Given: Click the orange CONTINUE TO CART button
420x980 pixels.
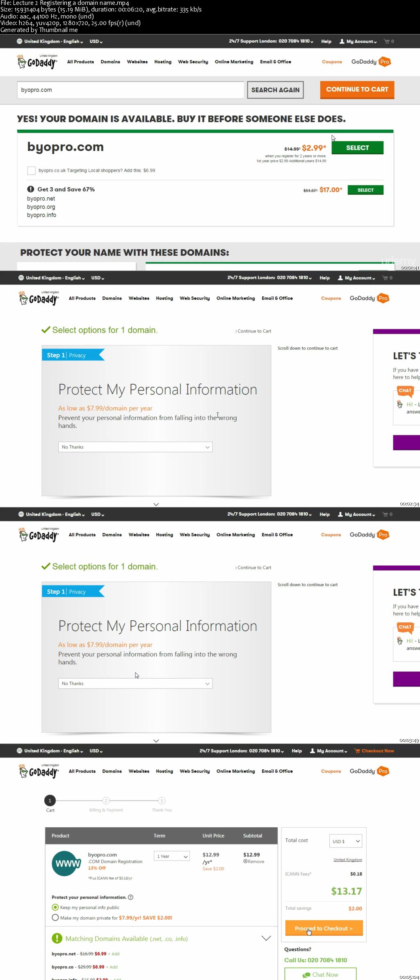Looking at the screenshot, I should coord(357,90).
